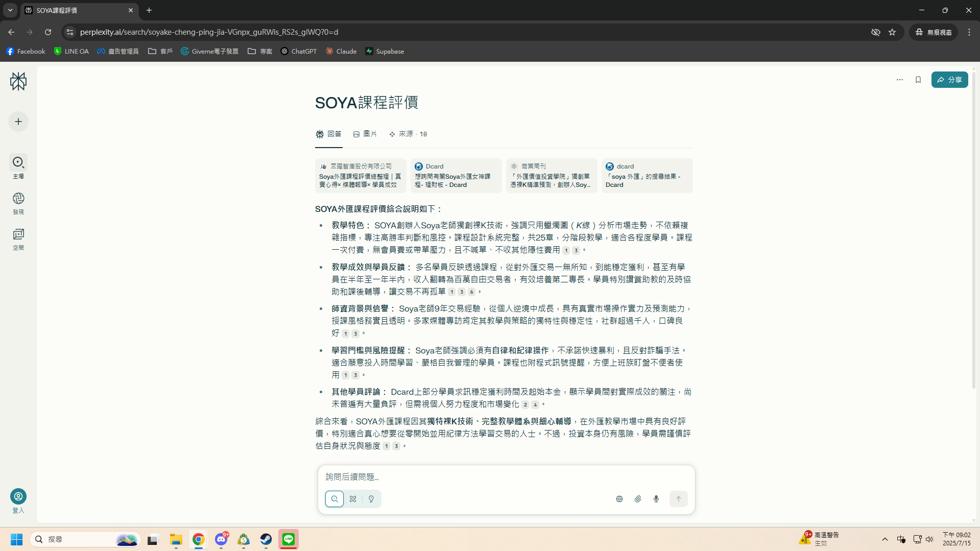
Task: Open Task View from taskbar
Action: coord(153,539)
